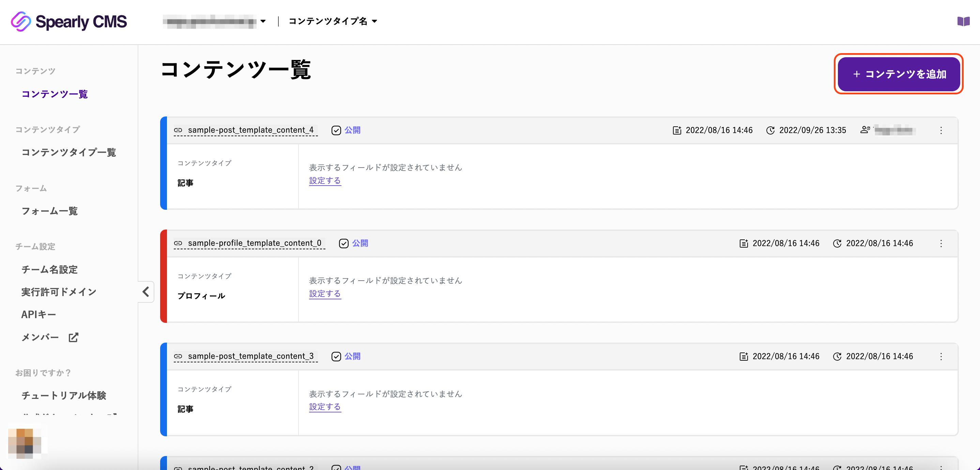Click created-date icon on sample-post_template_content_4 row

pos(677,130)
